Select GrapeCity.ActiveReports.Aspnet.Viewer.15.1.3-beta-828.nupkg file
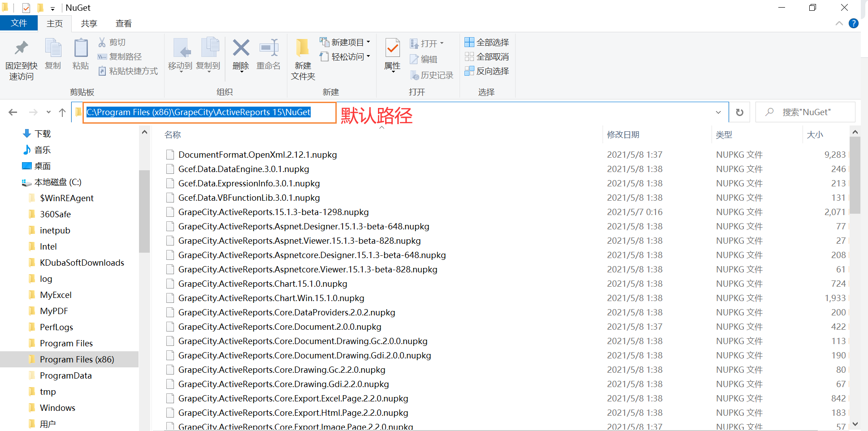This screenshot has width=868, height=431. pyautogui.click(x=299, y=241)
